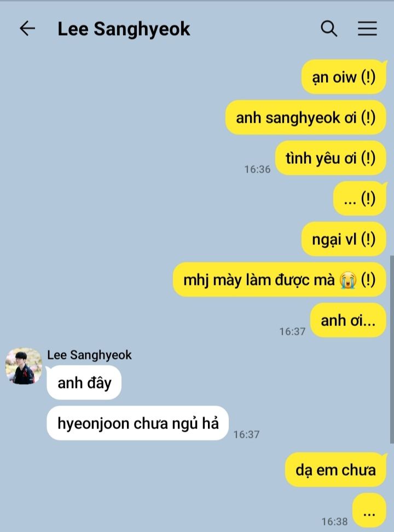Open the Lee Sanghyeok chat title
This screenshot has width=394, height=532.
[x=124, y=29]
